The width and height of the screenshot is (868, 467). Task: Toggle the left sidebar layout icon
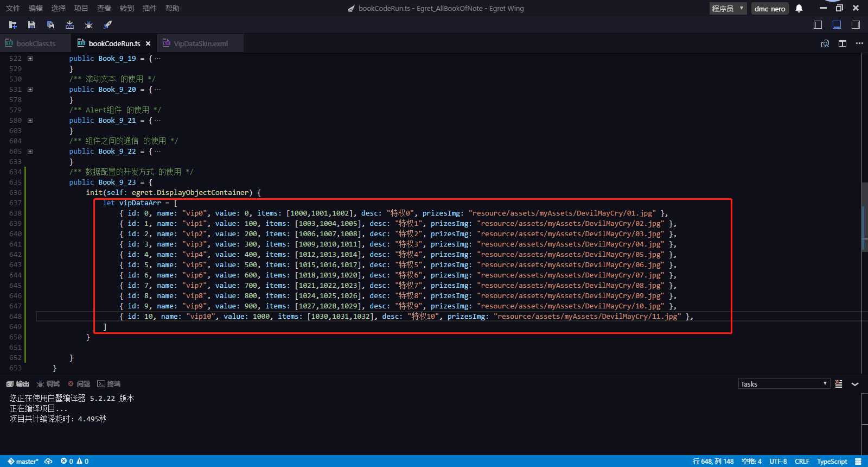(x=818, y=24)
